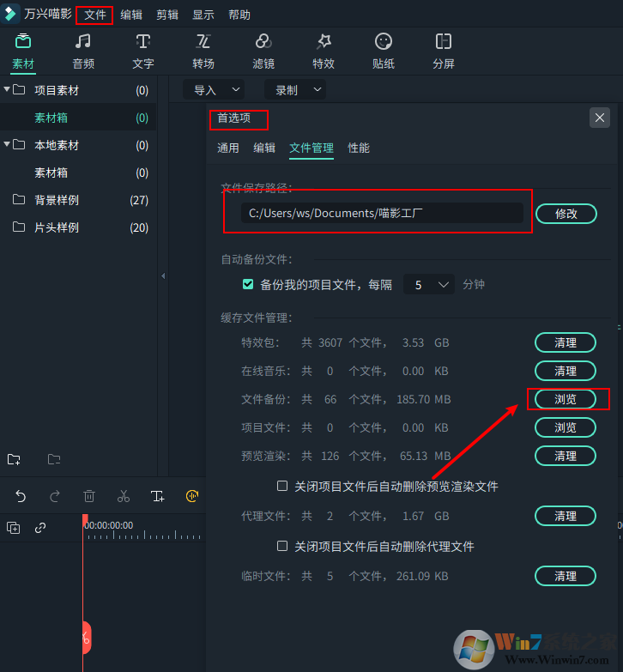Image resolution: width=623 pixels, height=672 pixels.
Task: Select the 背景样例 folder
Action: point(78,200)
